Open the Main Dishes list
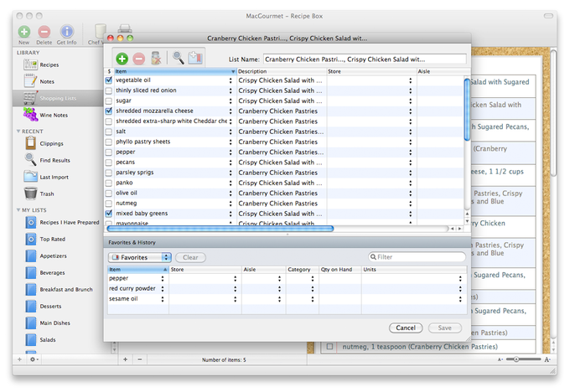The image size is (570, 392). (x=54, y=322)
